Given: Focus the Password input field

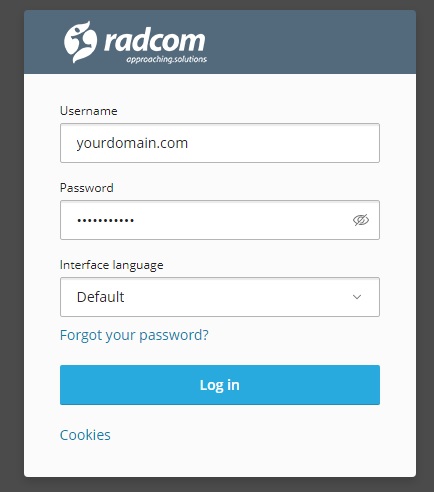Looking at the screenshot, I should coord(220,220).
